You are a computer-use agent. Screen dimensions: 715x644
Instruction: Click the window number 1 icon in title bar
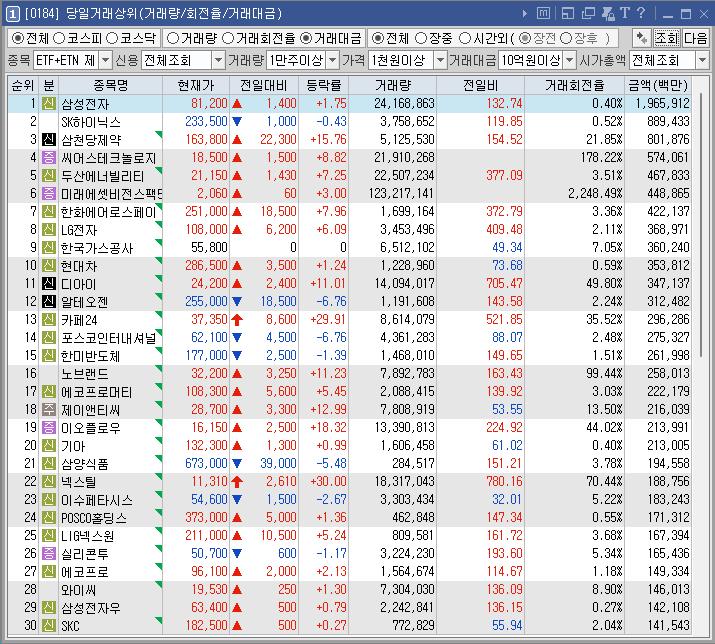pyautogui.click(x=12, y=14)
